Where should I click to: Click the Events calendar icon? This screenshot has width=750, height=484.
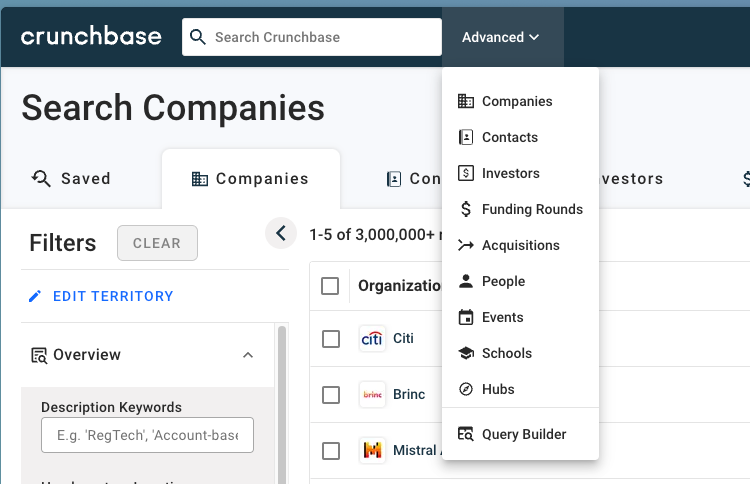tap(465, 317)
